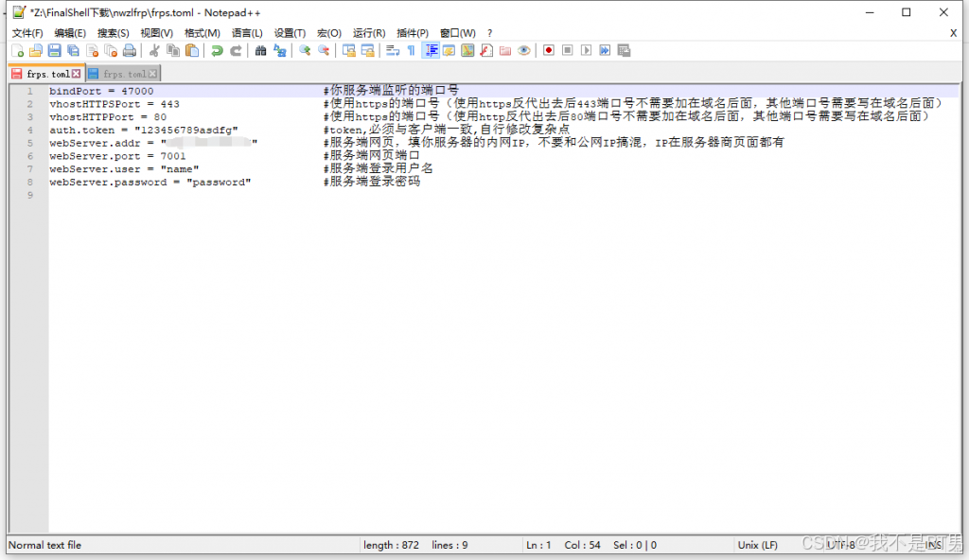The image size is (969, 560).
Task: Click 'length : 872' in status bar
Action: 391,545
